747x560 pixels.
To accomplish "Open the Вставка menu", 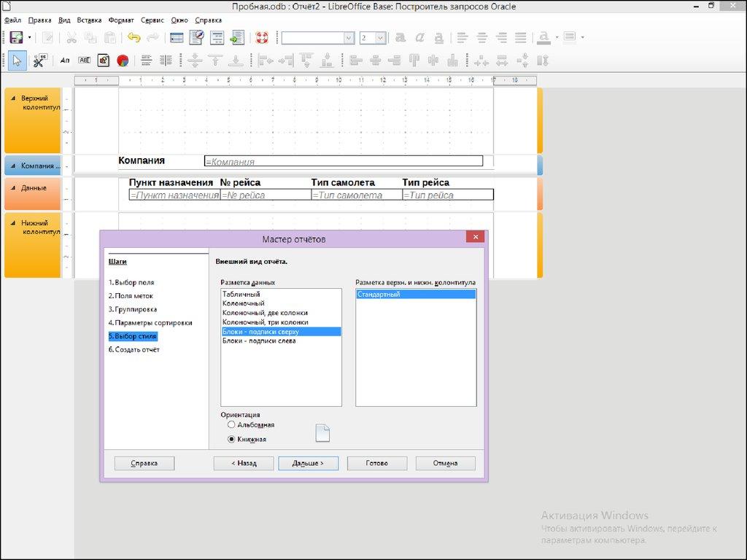I will [x=89, y=20].
